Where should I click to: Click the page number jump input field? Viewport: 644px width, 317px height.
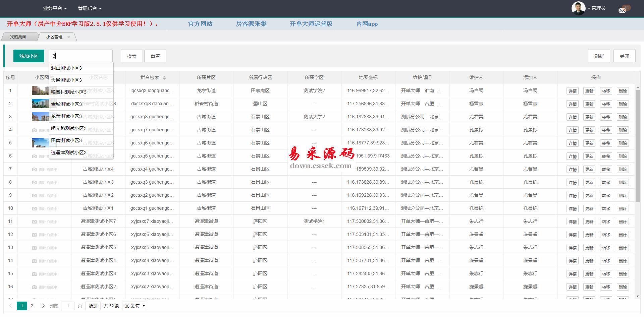tap(68, 306)
